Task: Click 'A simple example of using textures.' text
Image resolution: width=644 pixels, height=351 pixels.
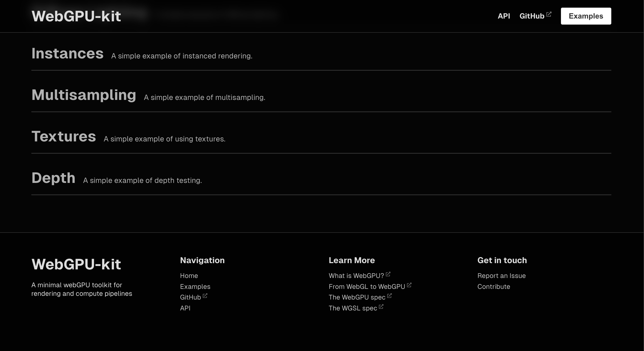Action: click(x=164, y=139)
